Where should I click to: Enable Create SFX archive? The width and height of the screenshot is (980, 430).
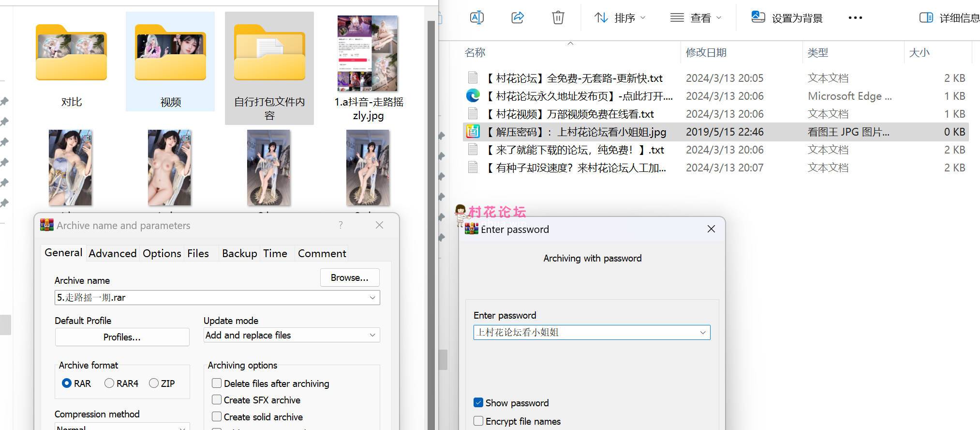(x=217, y=400)
